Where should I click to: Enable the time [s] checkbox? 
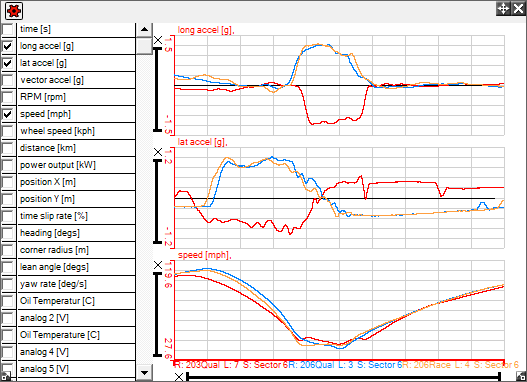coord(7,29)
